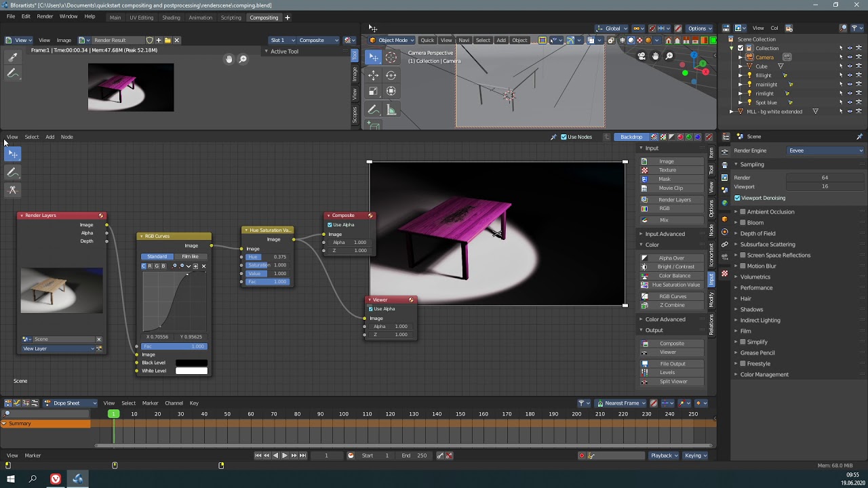Open the Render menu
The width and height of the screenshot is (868, 488).
coord(45,16)
